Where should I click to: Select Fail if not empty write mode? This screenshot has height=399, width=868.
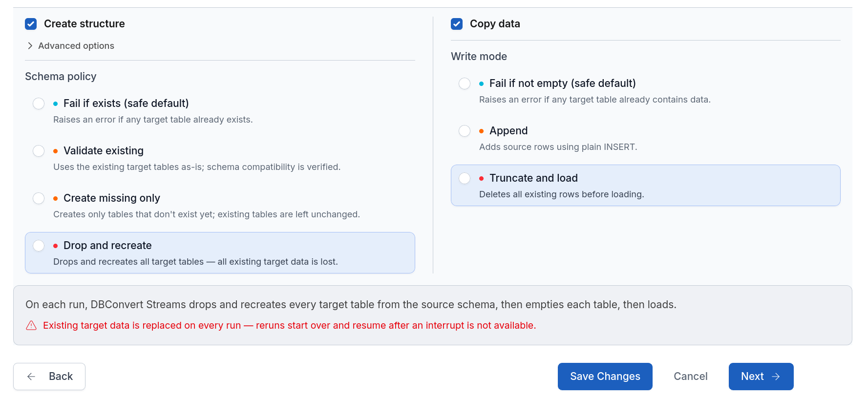[x=465, y=84]
